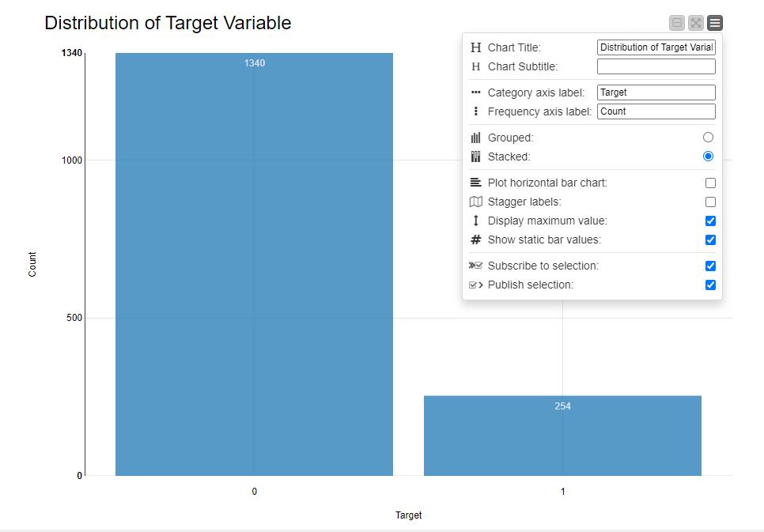Check the Stagger labels checkbox
The width and height of the screenshot is (764, 532).
[710, 202]
